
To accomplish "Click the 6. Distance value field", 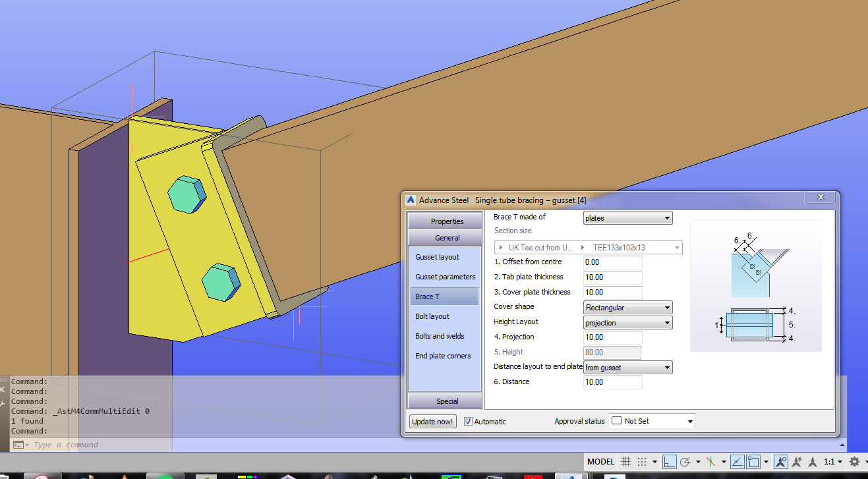I will tap(613, 382).
